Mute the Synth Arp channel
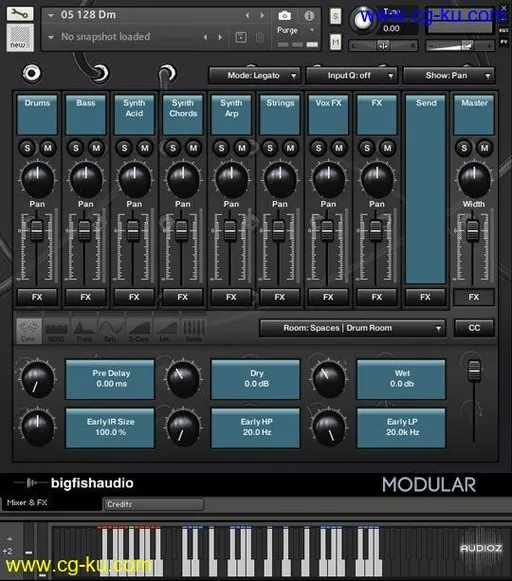The height and width of the screenshot is (581, 512). click(242, 148)
